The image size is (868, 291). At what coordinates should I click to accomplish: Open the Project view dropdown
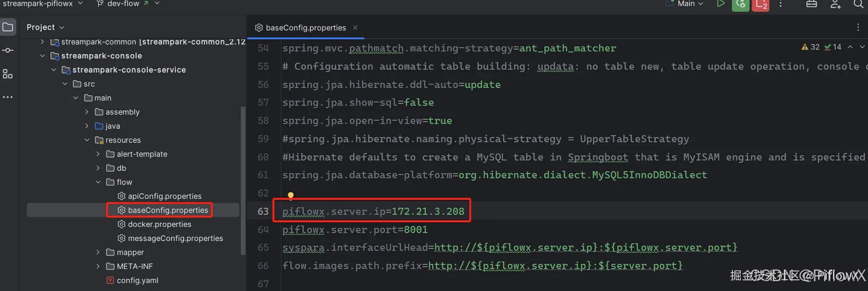coord(45,27)
